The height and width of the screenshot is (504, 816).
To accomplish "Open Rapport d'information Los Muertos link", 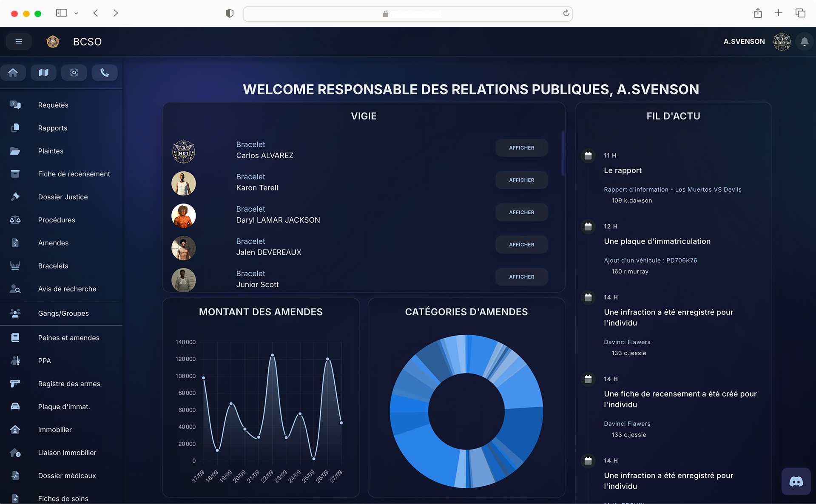I will (672, 190).
